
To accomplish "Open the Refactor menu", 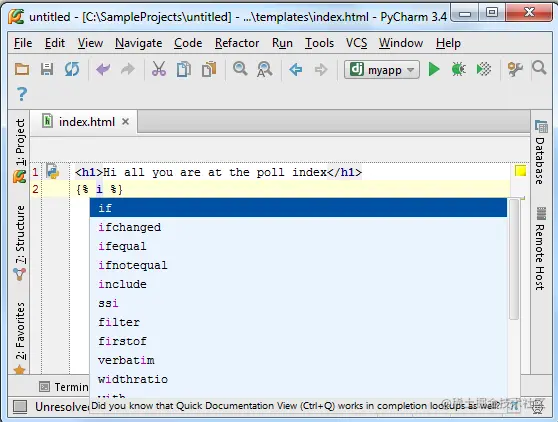I will tap(237, 43).
